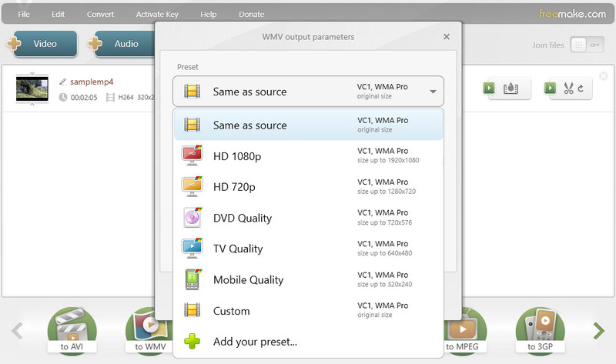Image resolution: width=616 pixels, height=364 pixels.
Task: Choose the Mobile Quality preset
Action: [x=309, y=279]
